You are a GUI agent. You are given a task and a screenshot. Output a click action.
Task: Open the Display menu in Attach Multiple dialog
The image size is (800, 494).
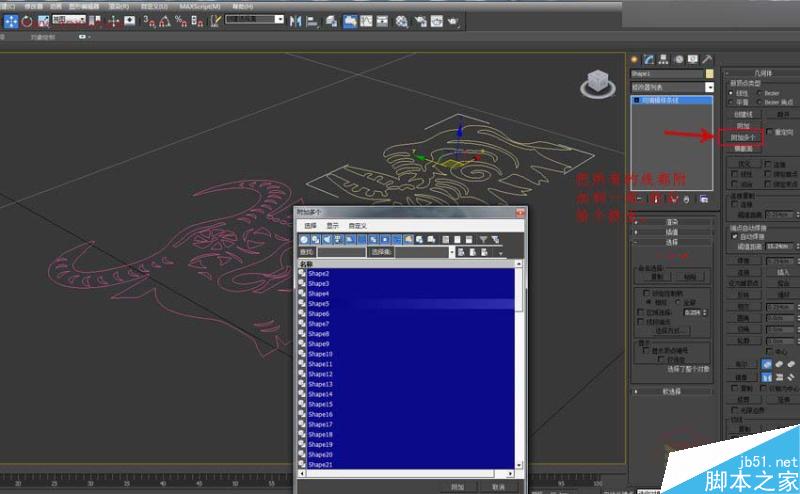(x=332, y=226)
